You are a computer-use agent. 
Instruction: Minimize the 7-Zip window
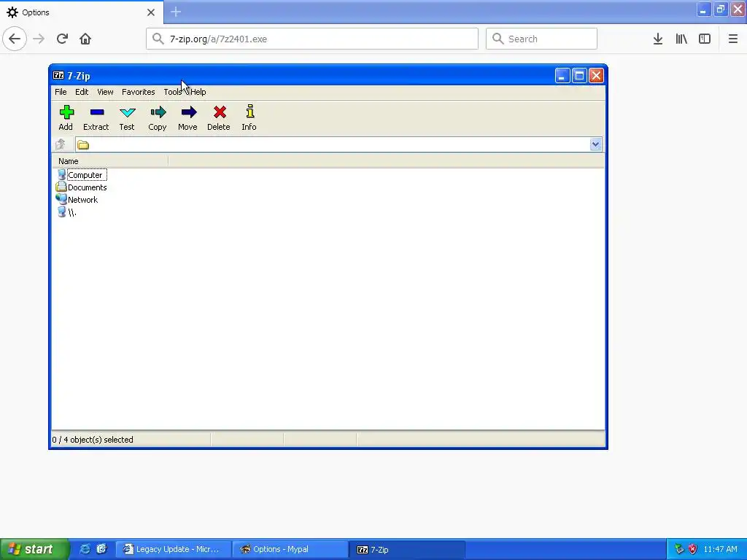562,75
